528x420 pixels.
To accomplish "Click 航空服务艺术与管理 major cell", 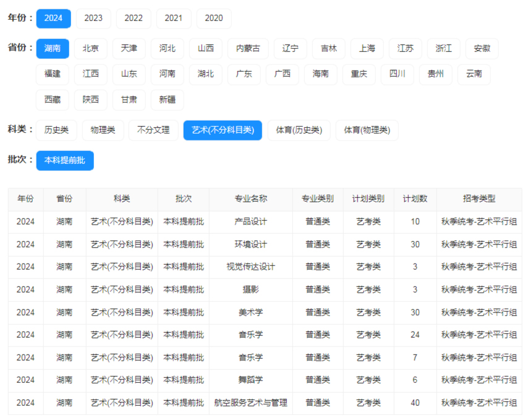I will 251,403.
